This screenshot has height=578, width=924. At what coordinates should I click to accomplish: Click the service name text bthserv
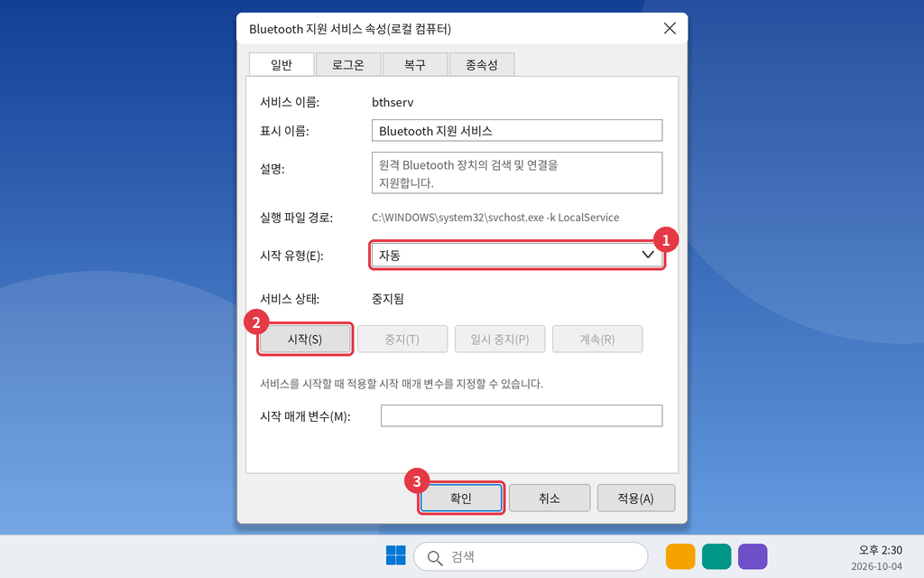393,102
